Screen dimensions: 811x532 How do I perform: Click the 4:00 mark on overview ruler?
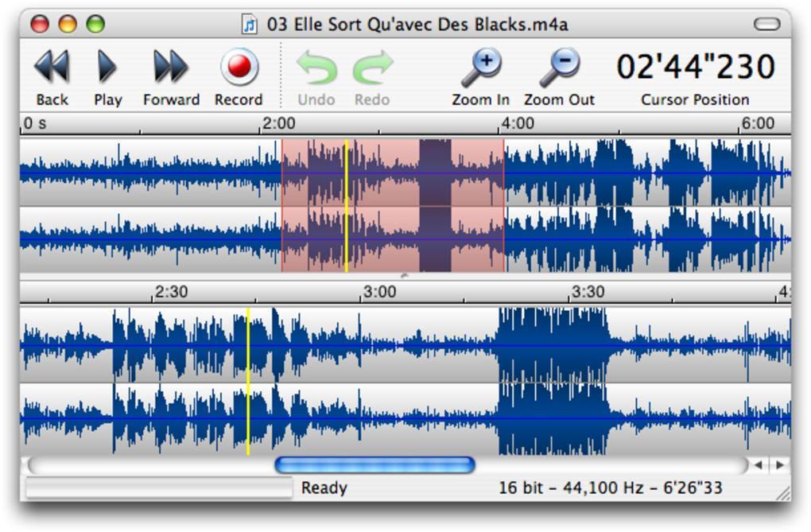tap(501, 124)
